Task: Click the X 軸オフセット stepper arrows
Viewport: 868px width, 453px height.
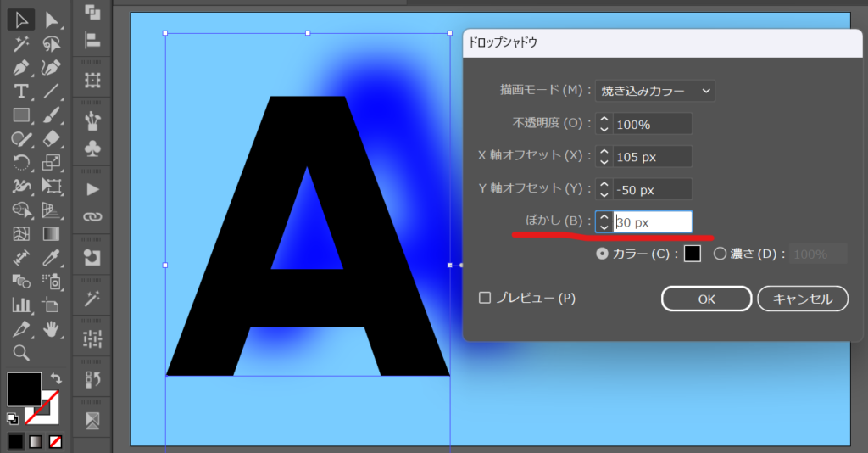Action: pos(604,156)
